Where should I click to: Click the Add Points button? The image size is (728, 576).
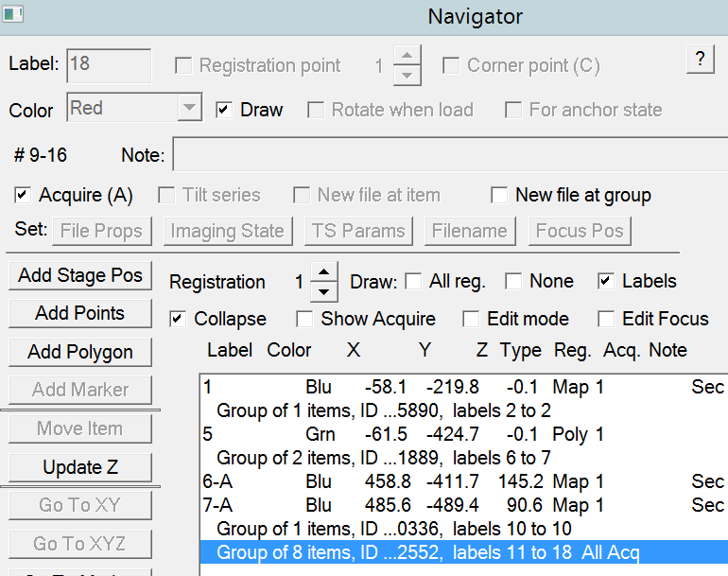[x=80, y=314]
